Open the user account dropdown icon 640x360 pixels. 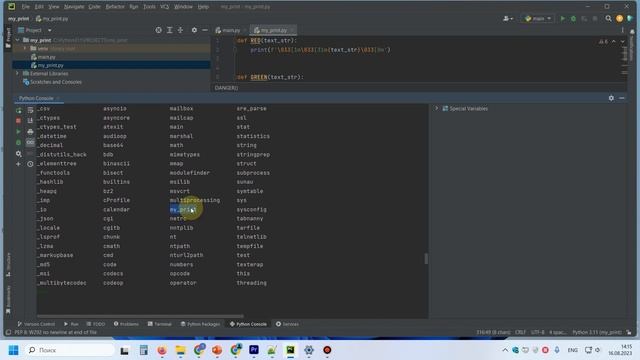pyautogui.click(x=508, y=18)
